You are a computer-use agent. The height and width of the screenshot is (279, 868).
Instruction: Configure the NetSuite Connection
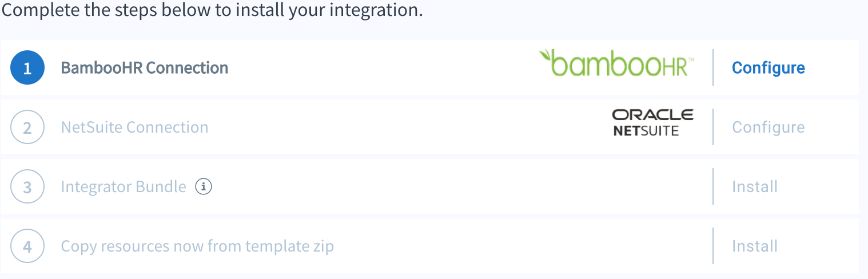(x=768, y=127)
